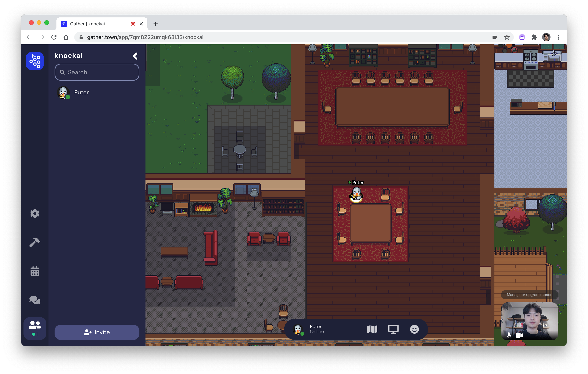
Task: Open the minimap icon in bottom bar
Action: pos(372,329)
